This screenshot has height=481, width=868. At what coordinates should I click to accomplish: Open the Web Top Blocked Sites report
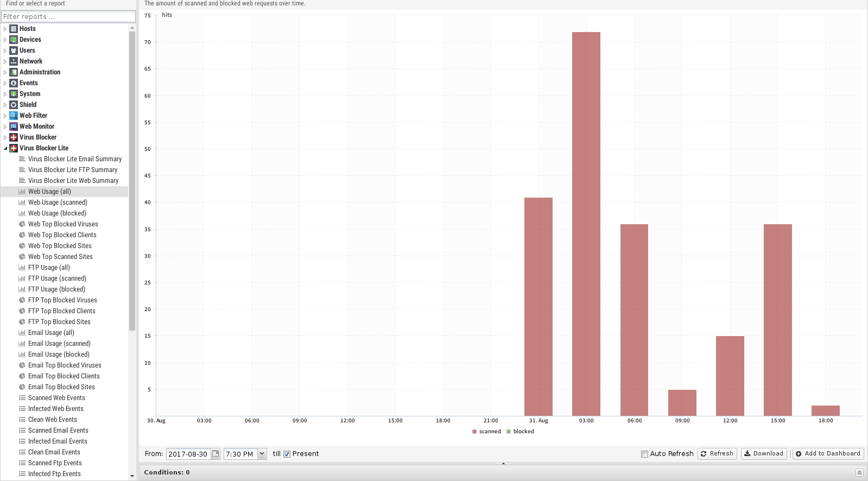pyautogui.click(x=60, y=246)
